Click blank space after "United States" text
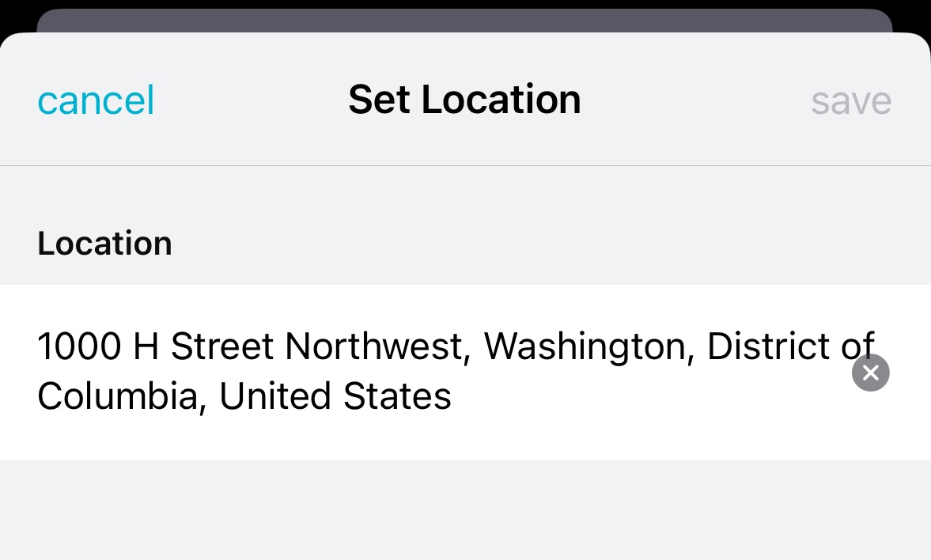 (633, 398)
